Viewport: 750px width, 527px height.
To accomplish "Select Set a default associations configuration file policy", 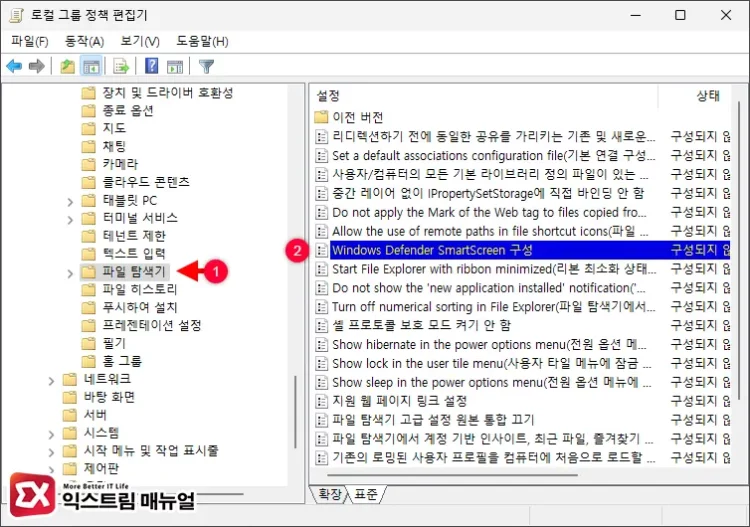I will point(494,155).
